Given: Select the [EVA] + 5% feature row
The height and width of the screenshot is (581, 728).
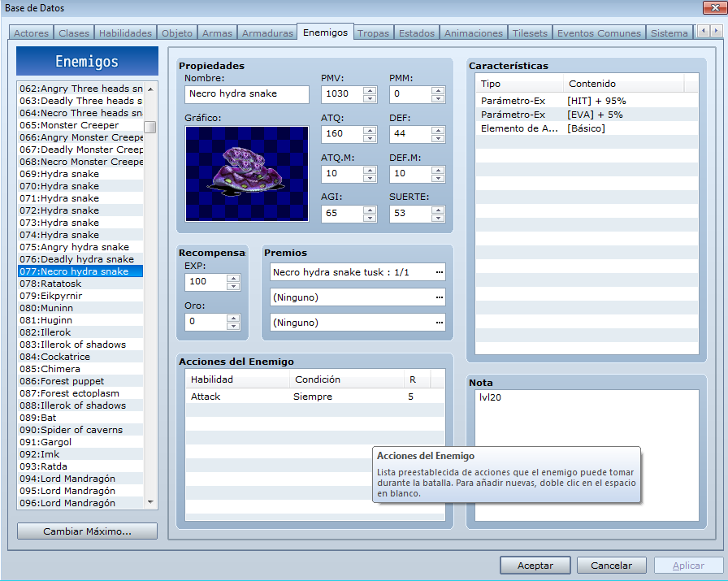Looking at the screenshot, I should (587, 115).
